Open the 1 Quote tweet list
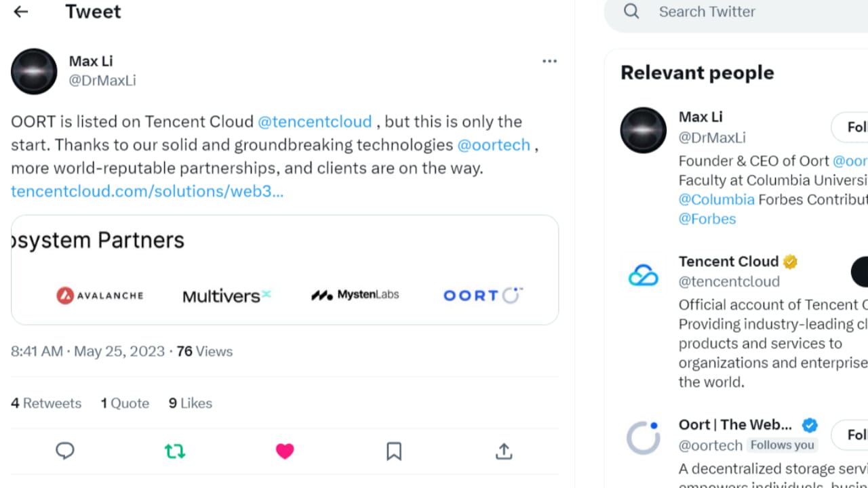Screen dimensions: 868x488 coord(125,403)
